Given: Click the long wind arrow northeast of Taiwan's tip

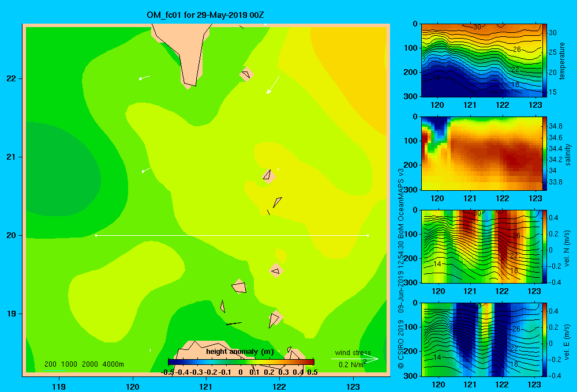Looking at the screenshot, I should pos(273,85).
